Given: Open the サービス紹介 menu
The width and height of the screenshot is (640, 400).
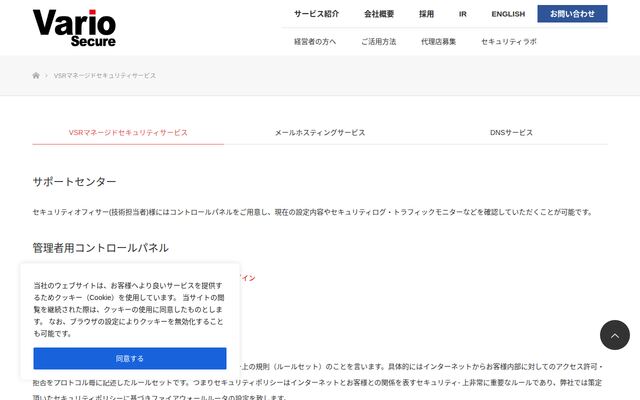Looking at the screenshot, I should click(x=316, y=14).
